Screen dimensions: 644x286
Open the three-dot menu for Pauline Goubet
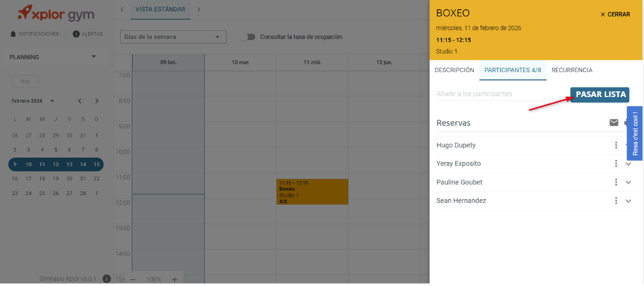coord(616,182)
